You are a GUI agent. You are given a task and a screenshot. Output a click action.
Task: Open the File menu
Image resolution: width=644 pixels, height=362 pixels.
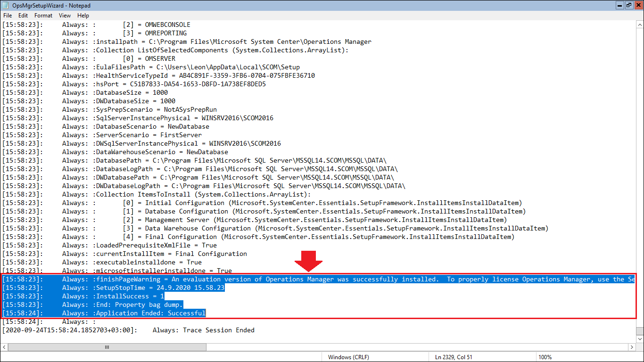8,16
